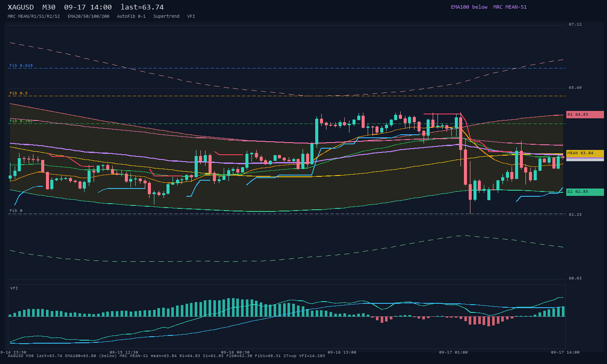The width and height of the screenshot is (607, 364).
Task: Select the Fib 0 level label
Action: coord(16,211)
